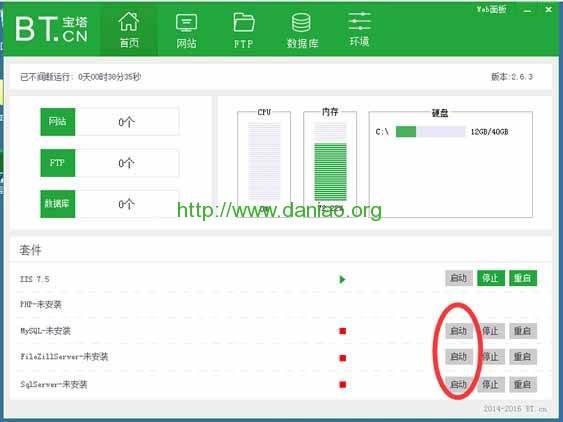Close the BT panel window
This screenshot has width=563, height=422.
coord(548,10)
